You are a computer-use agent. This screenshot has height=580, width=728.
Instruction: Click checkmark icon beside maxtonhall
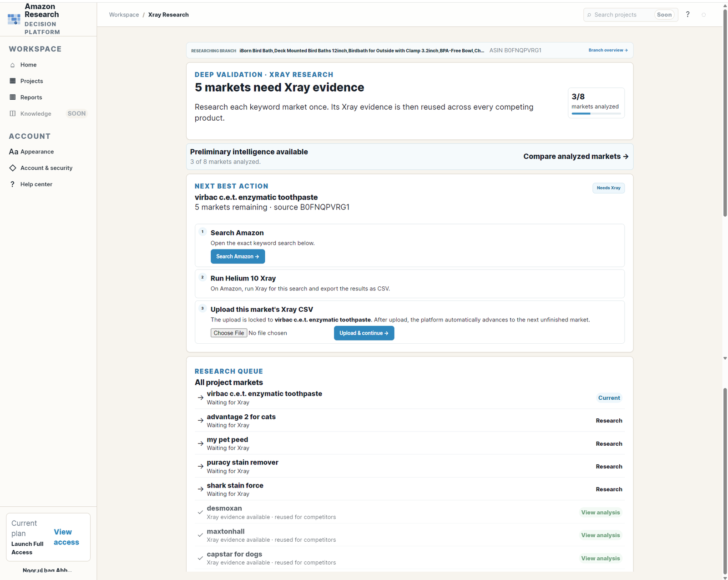point(200,535)
